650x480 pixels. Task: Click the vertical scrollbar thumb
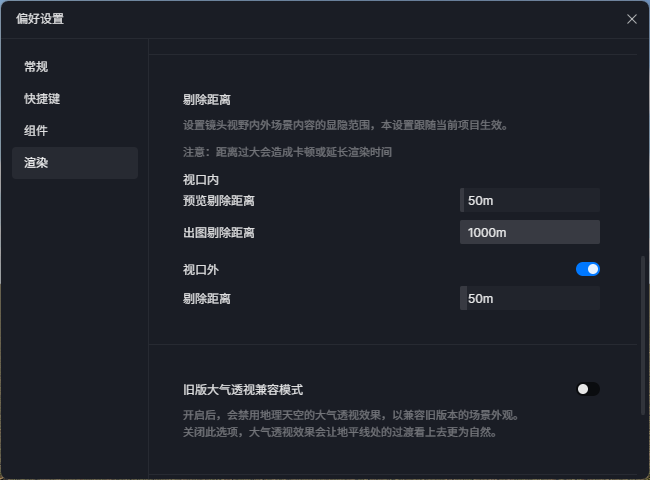[x=641, y=335]
